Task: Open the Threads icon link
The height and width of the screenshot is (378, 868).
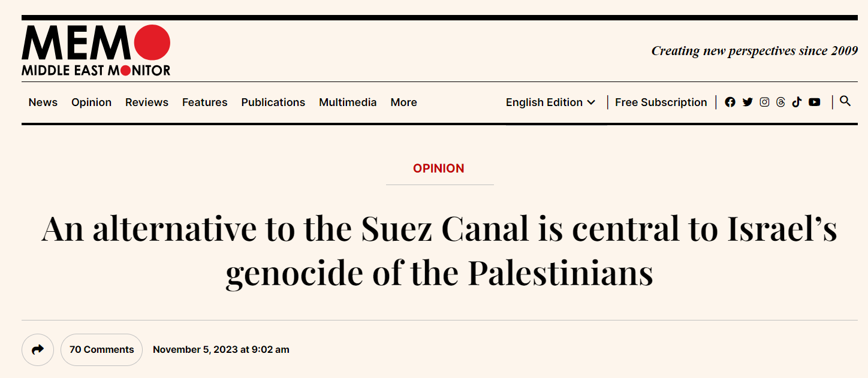Action: pos(780,102)
